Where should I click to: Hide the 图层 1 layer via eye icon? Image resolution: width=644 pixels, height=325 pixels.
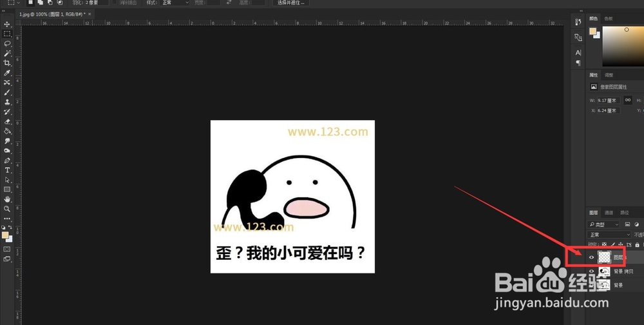[x=591, y=257]
